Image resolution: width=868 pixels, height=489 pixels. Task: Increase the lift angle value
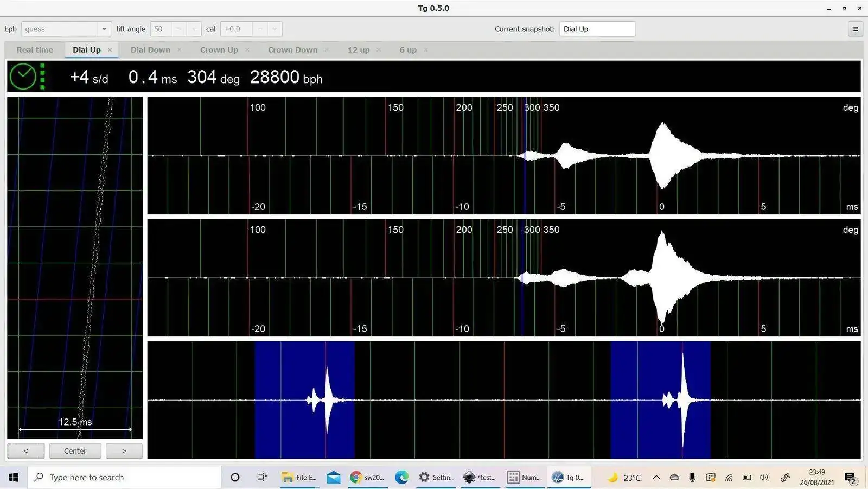(194, 29)
